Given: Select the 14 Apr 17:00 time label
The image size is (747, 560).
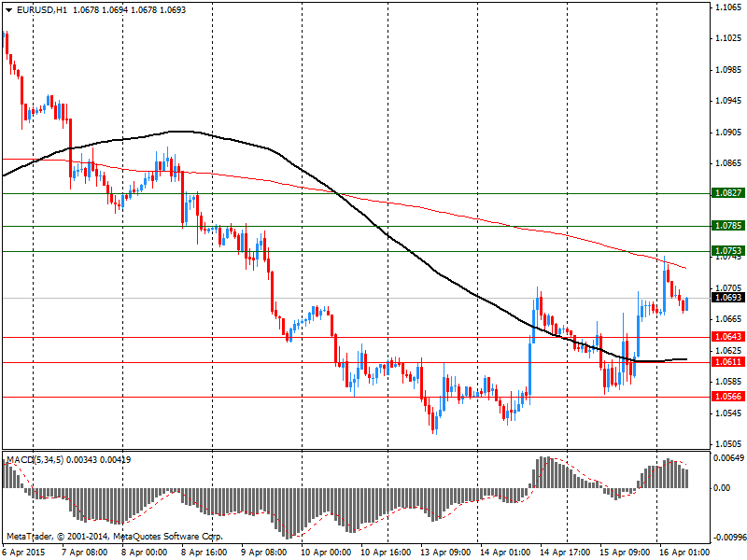Looking at the screenshot, I should coord(565,553).
